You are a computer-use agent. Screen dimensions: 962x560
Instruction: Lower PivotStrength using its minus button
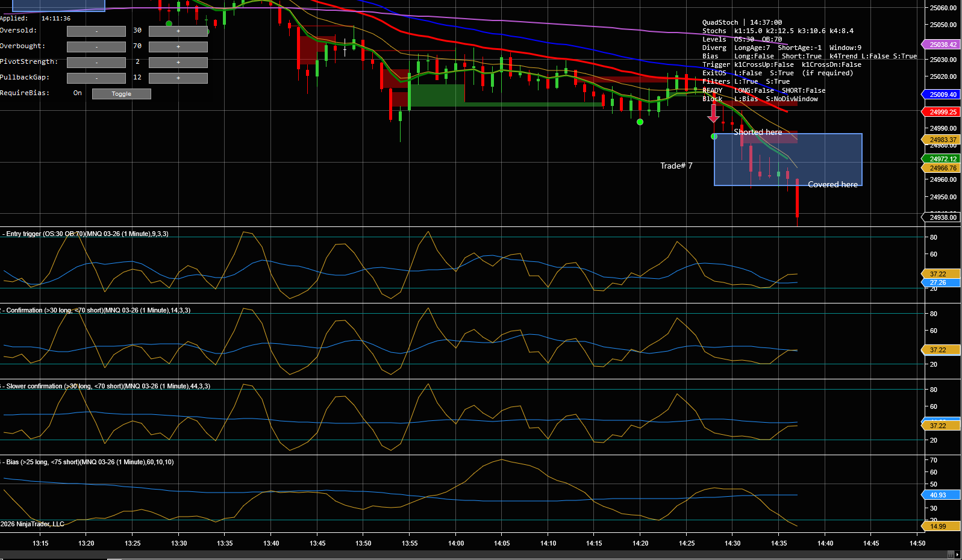tap(96, 63)
